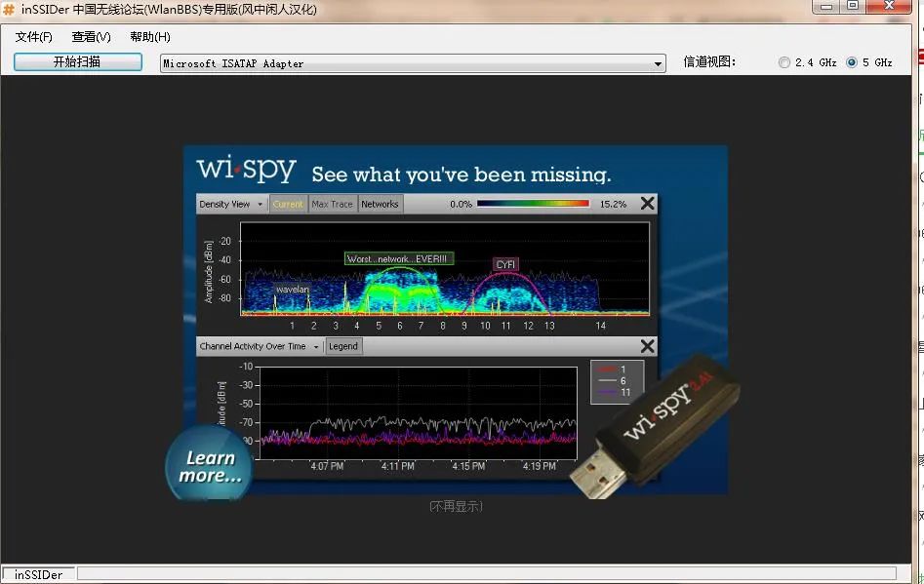Open the 文件(F) menu
The image size is (924, 584).
(33, 37)
